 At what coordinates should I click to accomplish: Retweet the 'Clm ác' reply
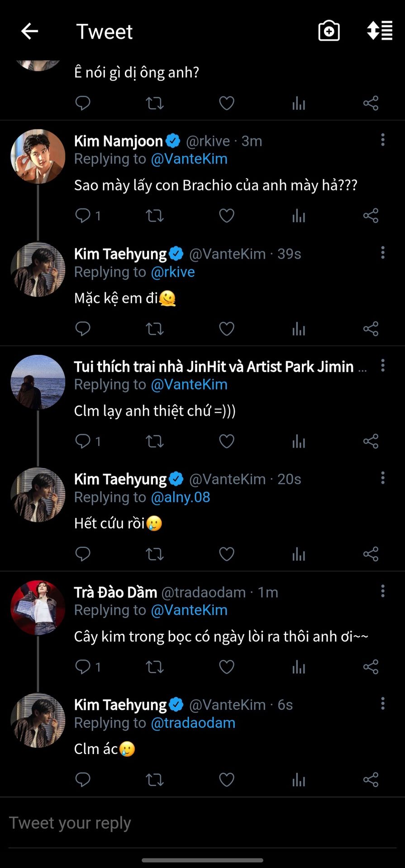click(x=155, y=779)
